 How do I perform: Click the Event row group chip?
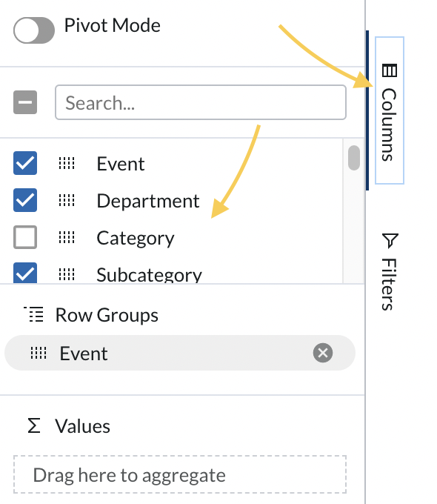tap(180, 353)
